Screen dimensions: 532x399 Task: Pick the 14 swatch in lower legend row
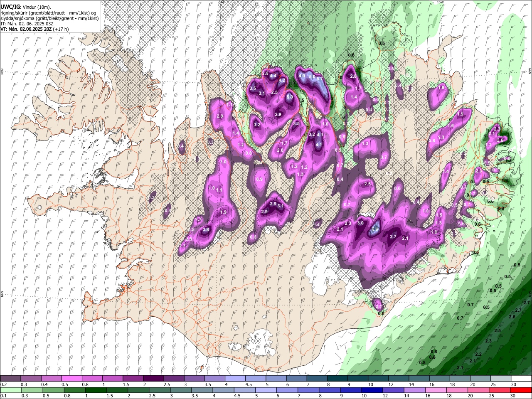[x=414, y=390]
